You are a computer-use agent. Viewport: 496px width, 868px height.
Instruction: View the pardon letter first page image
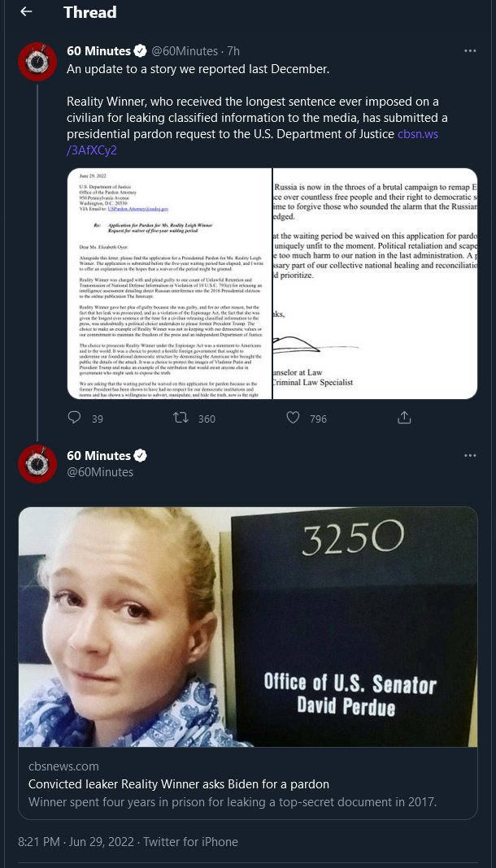point(169,284)
